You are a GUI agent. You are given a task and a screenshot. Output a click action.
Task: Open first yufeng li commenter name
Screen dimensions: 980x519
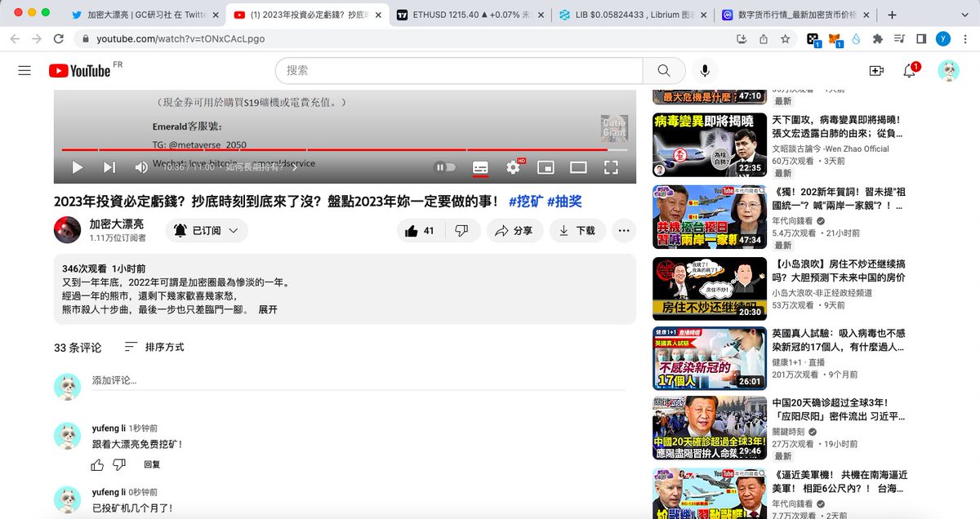click(x=109, y=428)
